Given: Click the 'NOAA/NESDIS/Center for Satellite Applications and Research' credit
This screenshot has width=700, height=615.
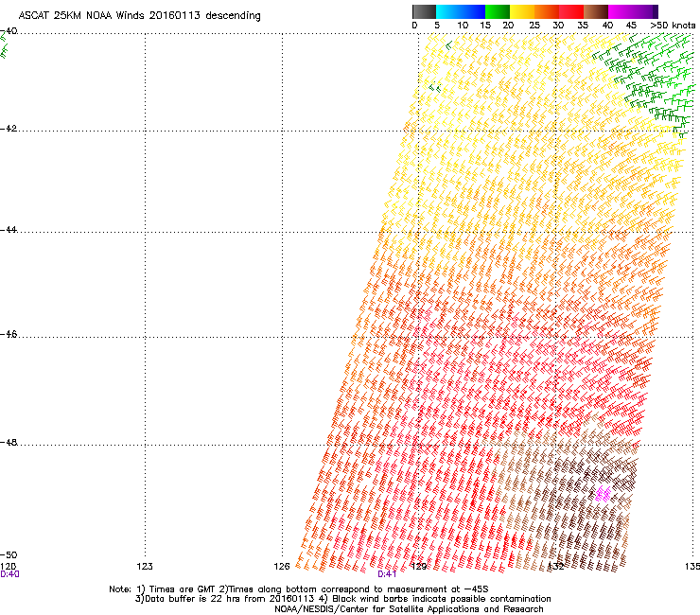Looking at the screenshot, I should (x=409, y=609).
